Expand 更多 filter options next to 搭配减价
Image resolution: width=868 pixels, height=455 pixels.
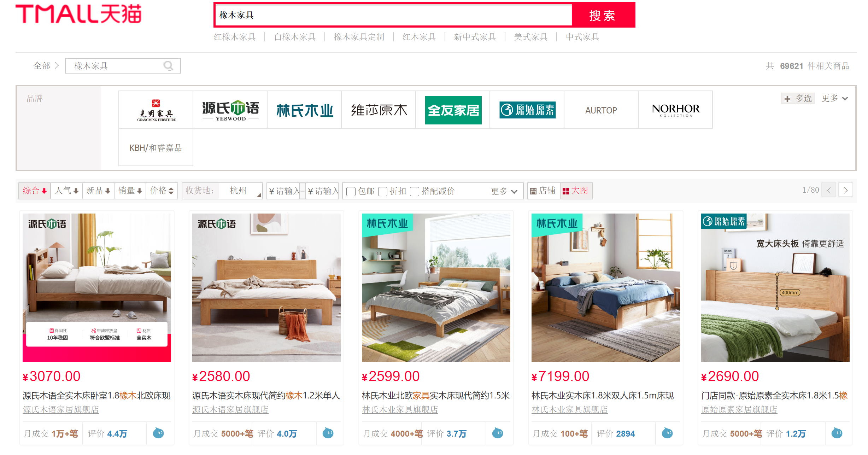point(504,191)
